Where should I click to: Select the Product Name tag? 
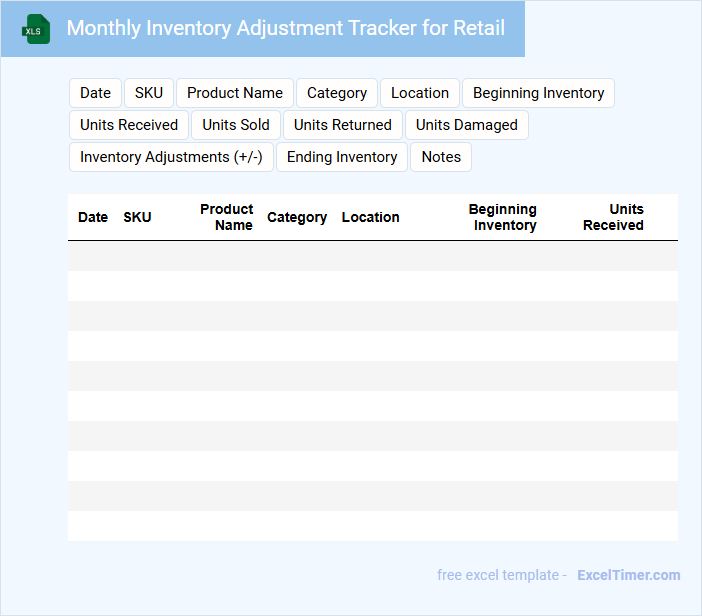point(235,93)
